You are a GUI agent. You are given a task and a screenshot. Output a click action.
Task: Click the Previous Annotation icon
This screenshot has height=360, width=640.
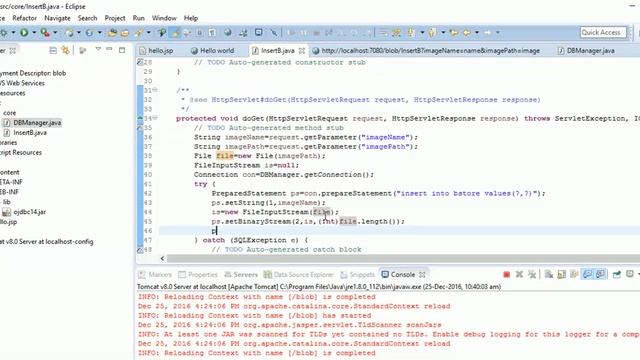432,33
